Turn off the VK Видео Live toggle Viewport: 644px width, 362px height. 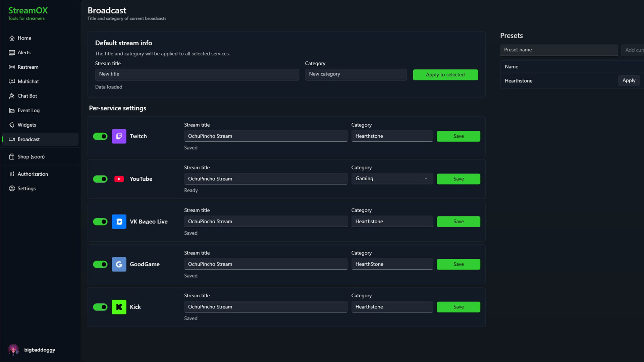point(100,222)
